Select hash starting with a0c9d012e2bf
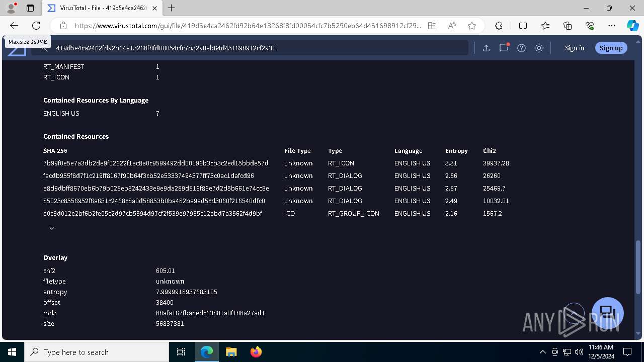The width and height of the screenshot is (644, 362). pyautogui.click(x=152, y=214)
